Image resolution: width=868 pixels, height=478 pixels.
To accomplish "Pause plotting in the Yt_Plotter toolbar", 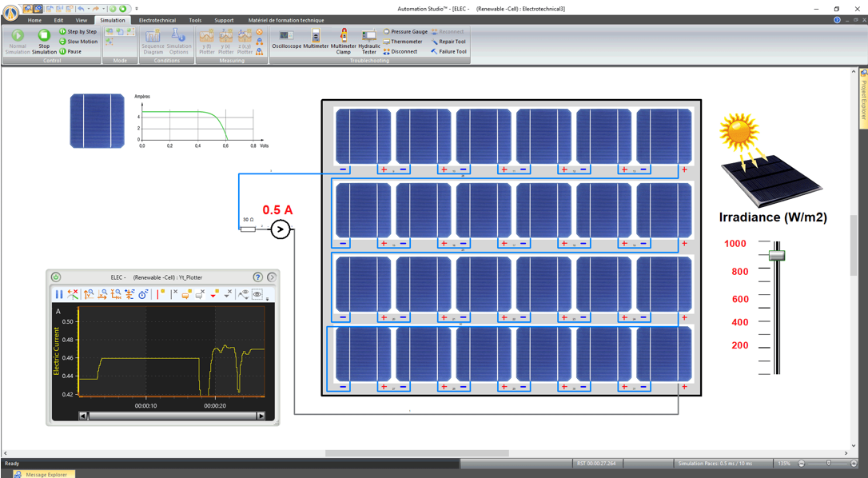I will click(x=59, y=294).
